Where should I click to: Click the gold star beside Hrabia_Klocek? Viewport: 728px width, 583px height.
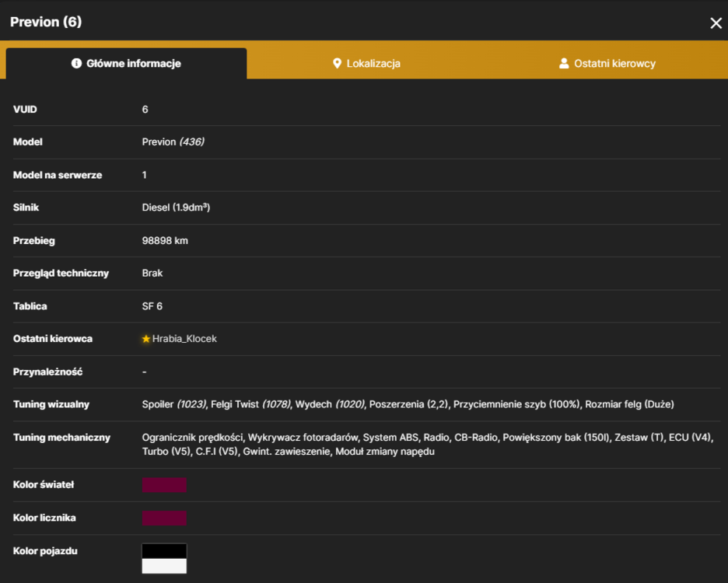tap(145, 339)
